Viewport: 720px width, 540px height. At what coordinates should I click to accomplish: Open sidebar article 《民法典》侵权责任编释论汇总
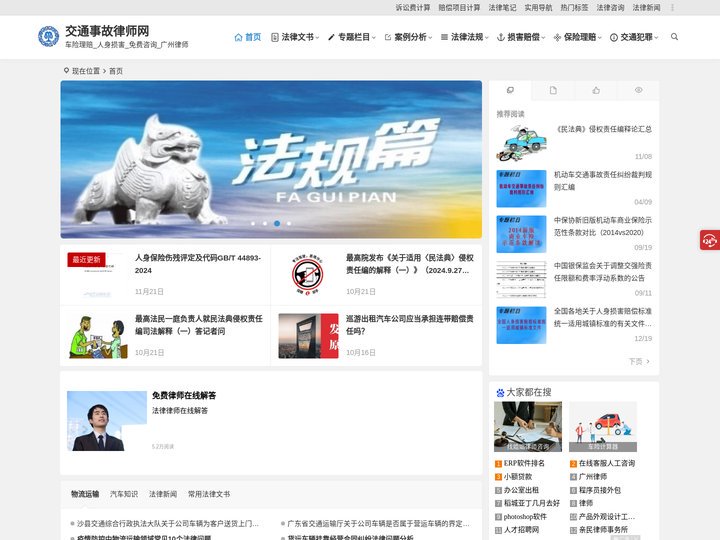(x=603, y=129)
